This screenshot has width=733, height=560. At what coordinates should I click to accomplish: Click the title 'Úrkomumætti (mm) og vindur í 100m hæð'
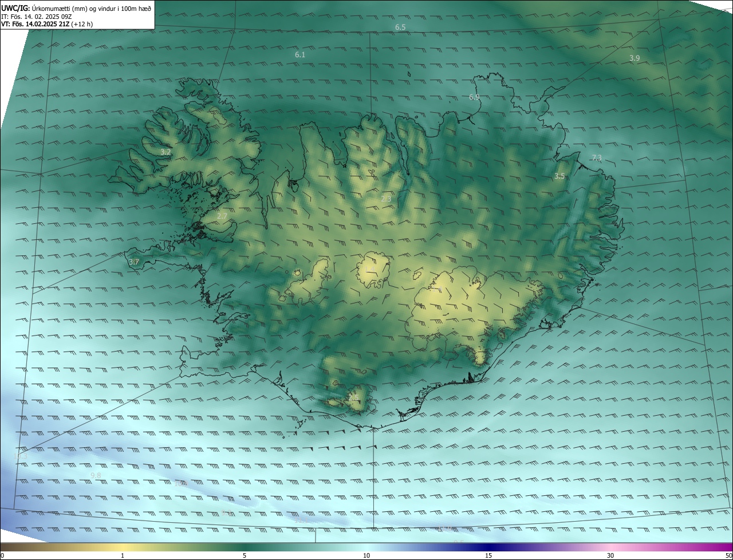[91, 8]
